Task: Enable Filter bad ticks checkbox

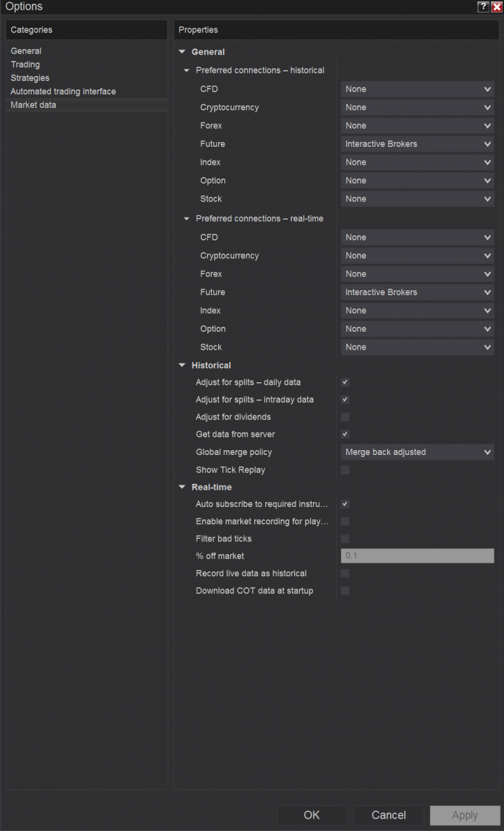Action: [x=345, y=539]
